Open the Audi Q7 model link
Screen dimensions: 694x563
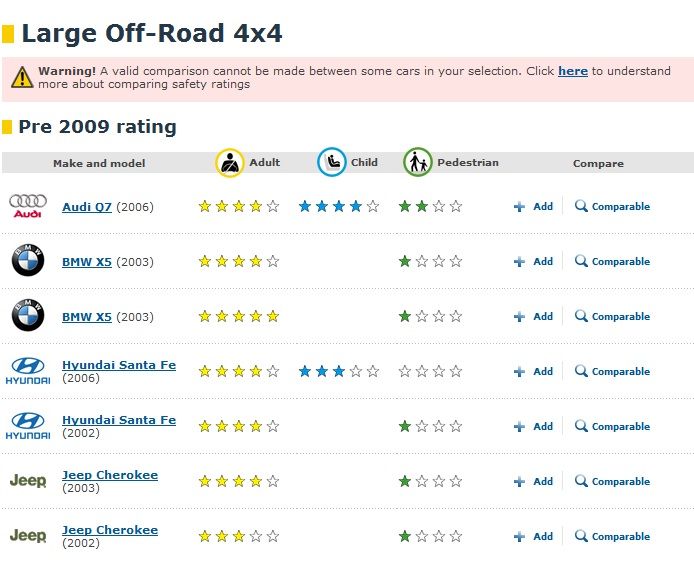(87, 207)
